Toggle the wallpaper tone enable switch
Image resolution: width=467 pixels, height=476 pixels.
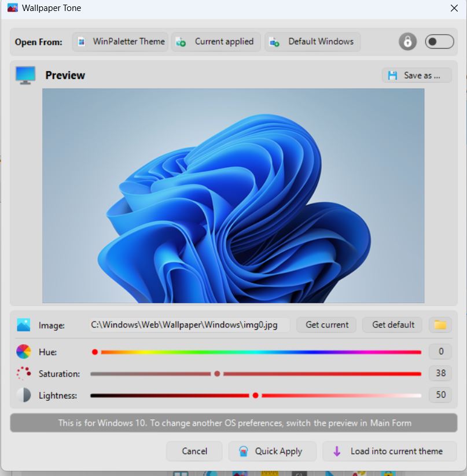439,42
